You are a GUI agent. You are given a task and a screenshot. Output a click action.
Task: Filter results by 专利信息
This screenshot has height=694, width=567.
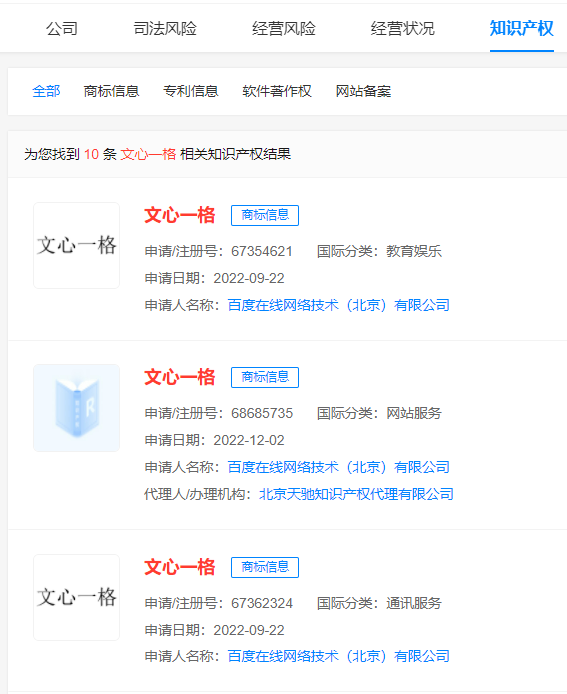[x=191, y=91]
